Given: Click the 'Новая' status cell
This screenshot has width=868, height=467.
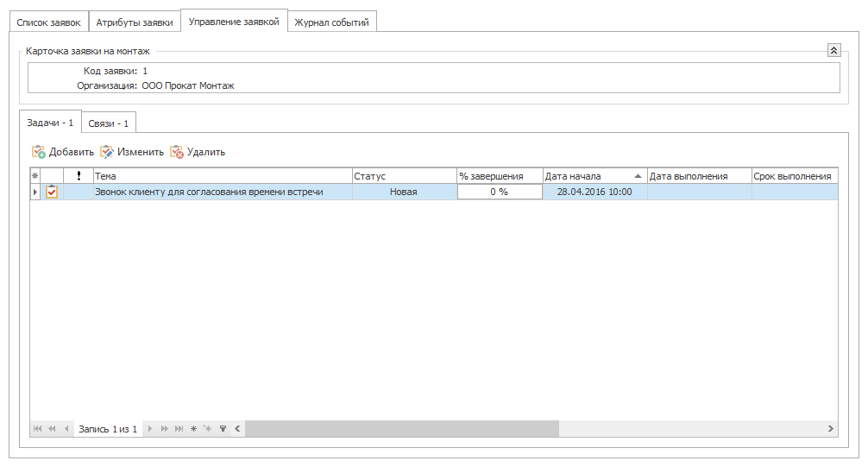Looking at the screenshot, I should pyautogui.click(x=404, y=192).
